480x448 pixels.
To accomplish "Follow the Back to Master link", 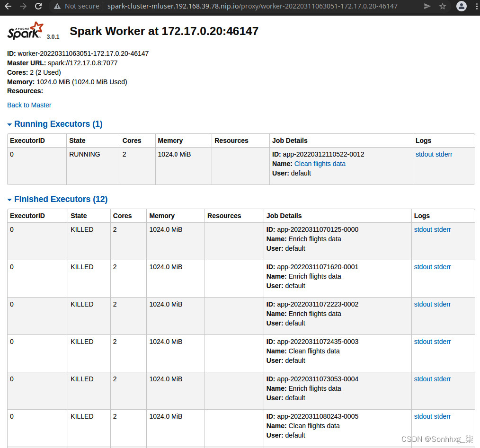I will point(29,105).
